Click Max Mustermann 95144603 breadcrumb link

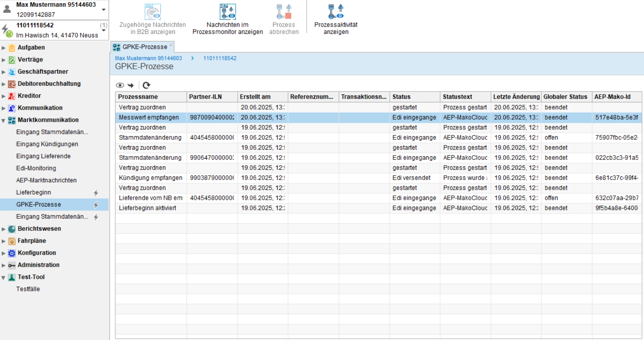(x=148, y=58)
